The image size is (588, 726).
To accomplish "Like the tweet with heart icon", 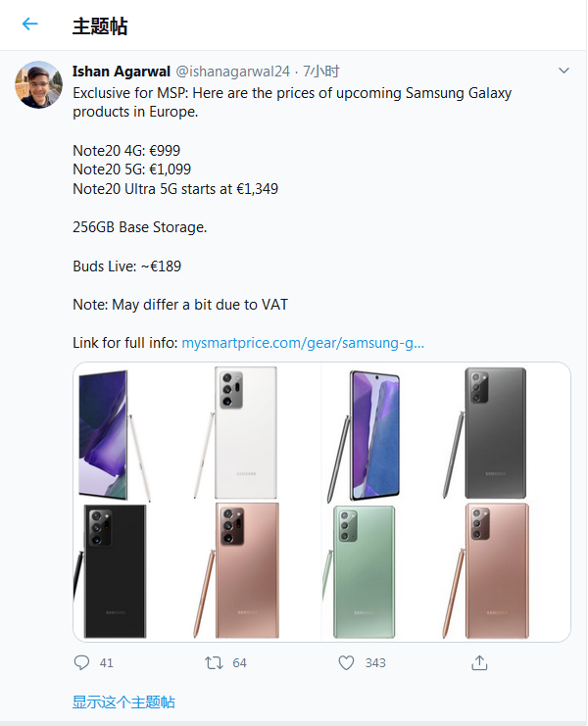I will pyautogui.click(x=346, y=663).
